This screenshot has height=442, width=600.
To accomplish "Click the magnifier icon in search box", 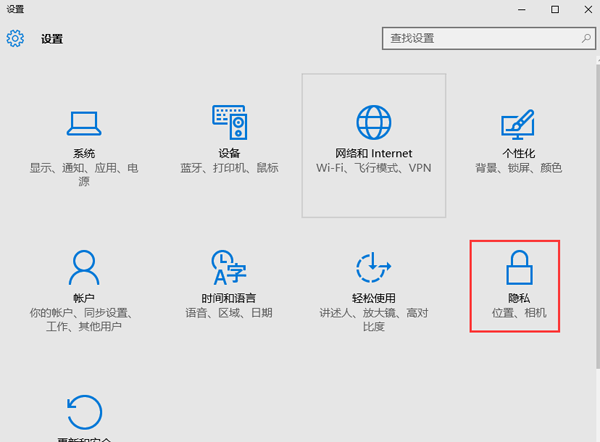I will click(x=585, y=38).
